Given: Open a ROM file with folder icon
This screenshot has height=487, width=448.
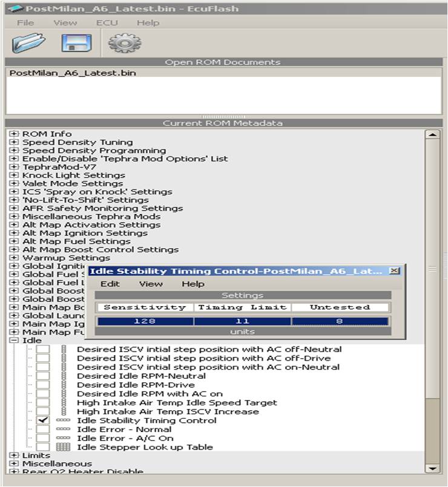Looking at the screenshot, I should (28, 42).
